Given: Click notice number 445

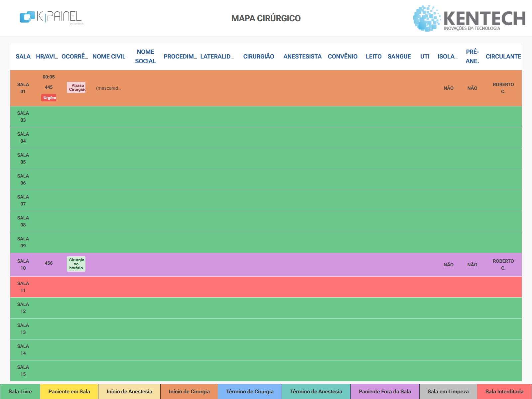Looking at the screenshot, I should tap(49, 87).
